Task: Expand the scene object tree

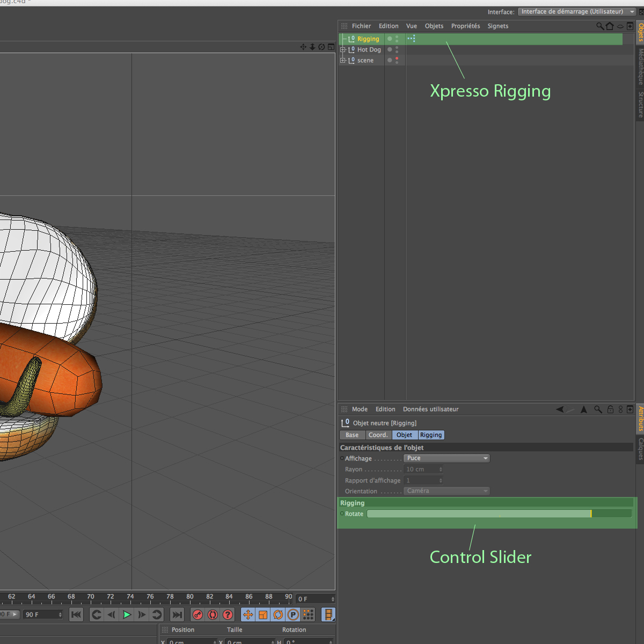Action: point(342,60)
